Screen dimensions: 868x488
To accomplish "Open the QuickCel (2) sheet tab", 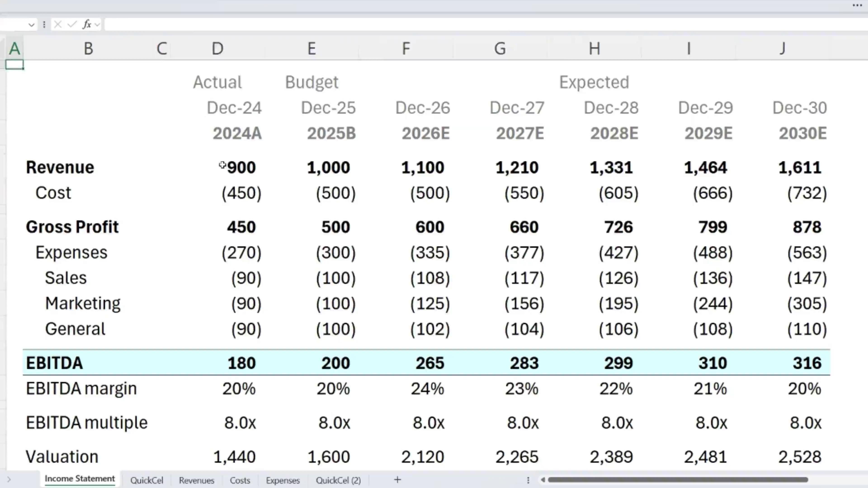I will [338, 480].
